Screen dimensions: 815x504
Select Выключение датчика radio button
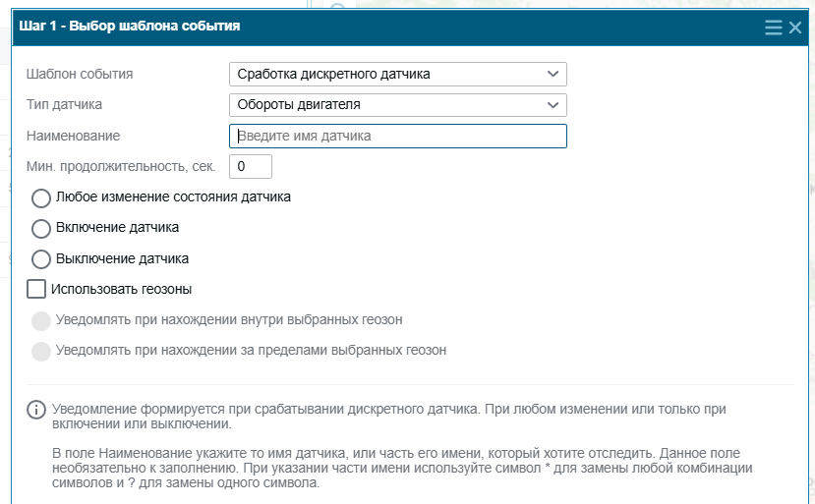41,259
